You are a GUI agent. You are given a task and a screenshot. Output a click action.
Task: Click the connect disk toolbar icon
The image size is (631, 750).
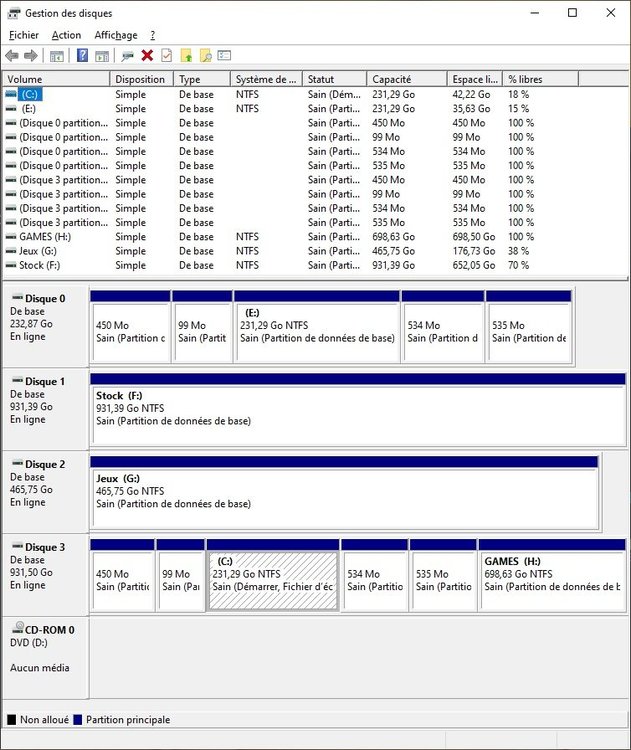pos(127,56)
